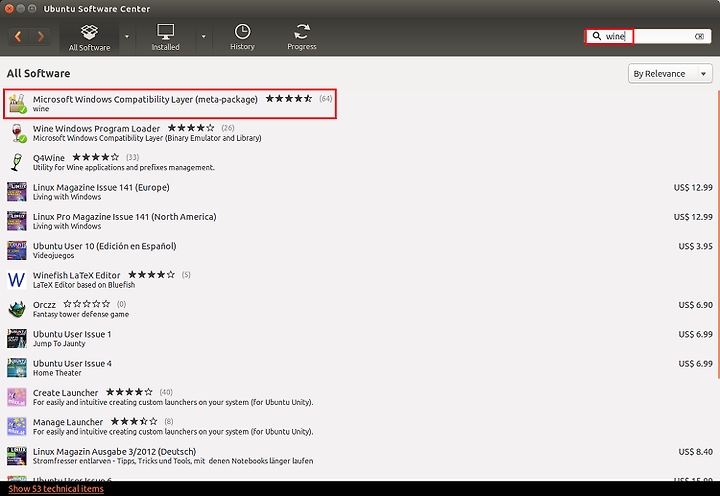Close the Ubuntu Software Center window

pos(9,9)
